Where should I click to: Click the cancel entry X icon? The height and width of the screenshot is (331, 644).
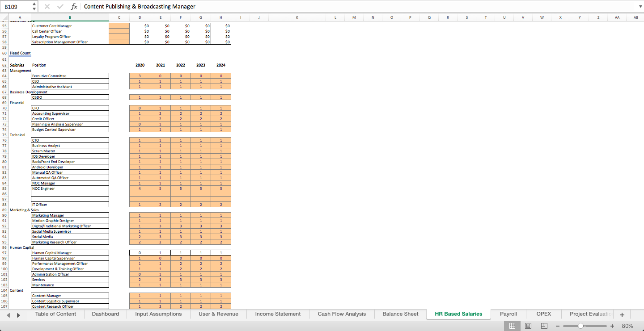[x=47, y=6]
